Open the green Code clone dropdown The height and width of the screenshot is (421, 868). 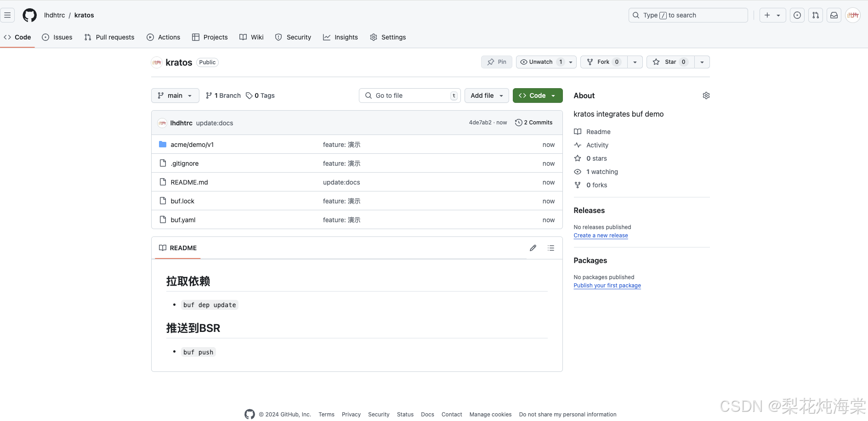(538, 95)
